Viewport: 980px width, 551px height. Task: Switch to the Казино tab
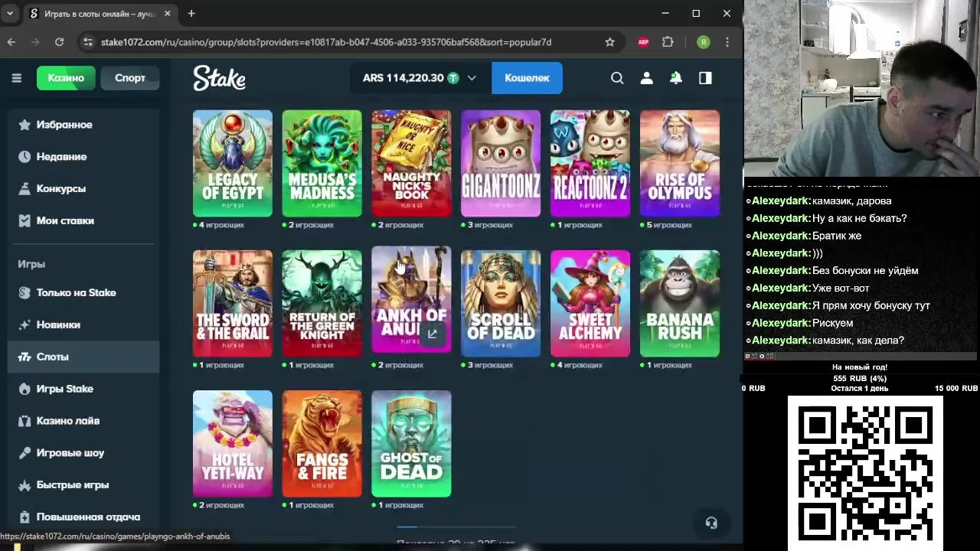(x=66, y=78)
